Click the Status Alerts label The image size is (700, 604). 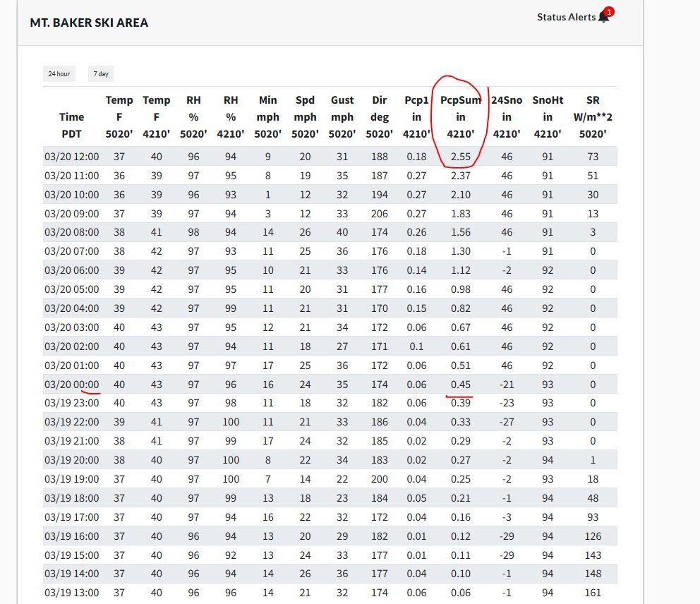point(566,17)
